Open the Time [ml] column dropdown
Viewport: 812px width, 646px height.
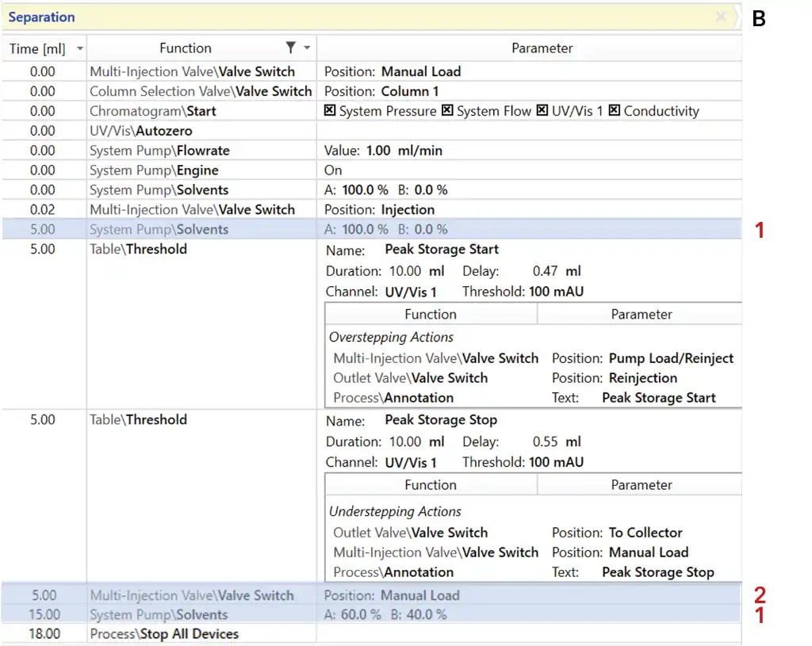pos(79,49)
